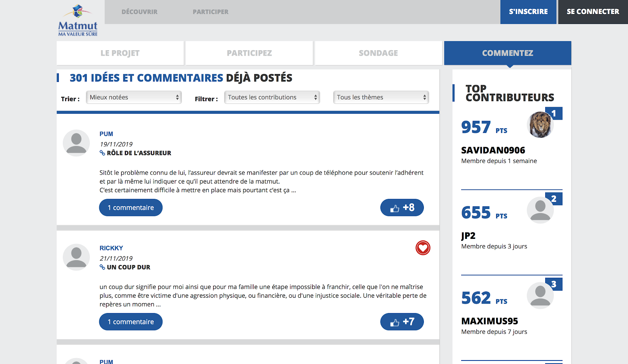The width and height of the screenshot is (628, 364).
Task: Open the Découvrir menu
Action: click(x=139, y=12)
